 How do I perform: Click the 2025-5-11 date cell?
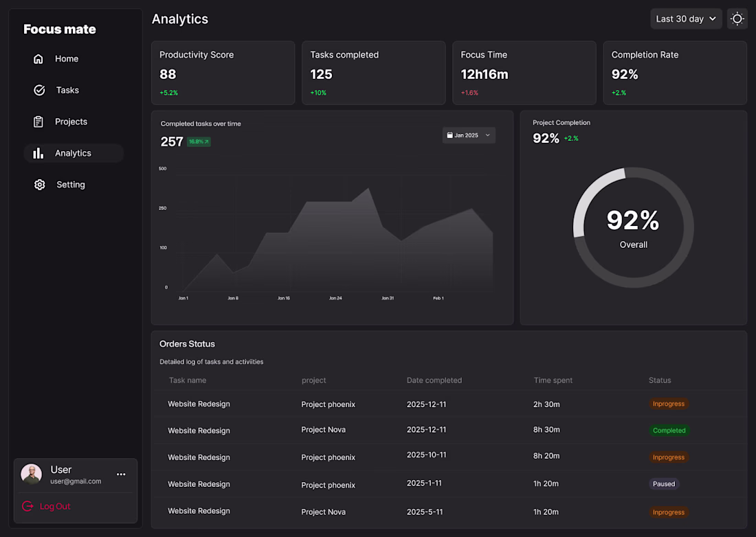[425, 512]
